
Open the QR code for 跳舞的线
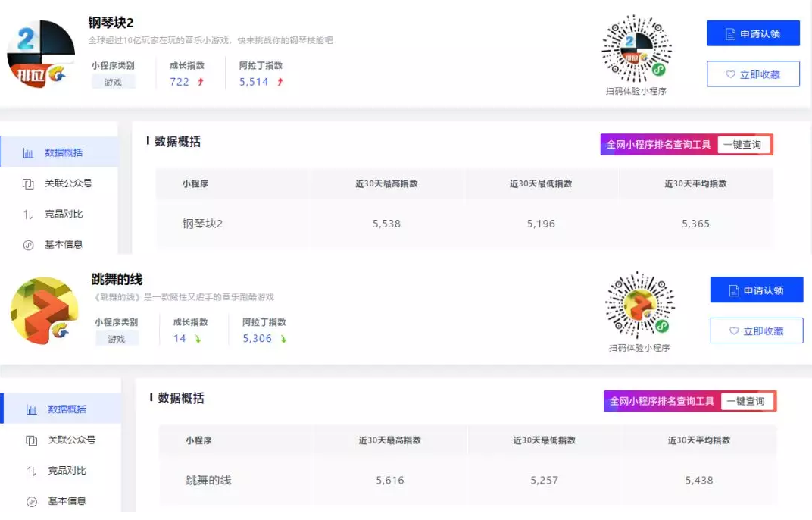point(640,305)
